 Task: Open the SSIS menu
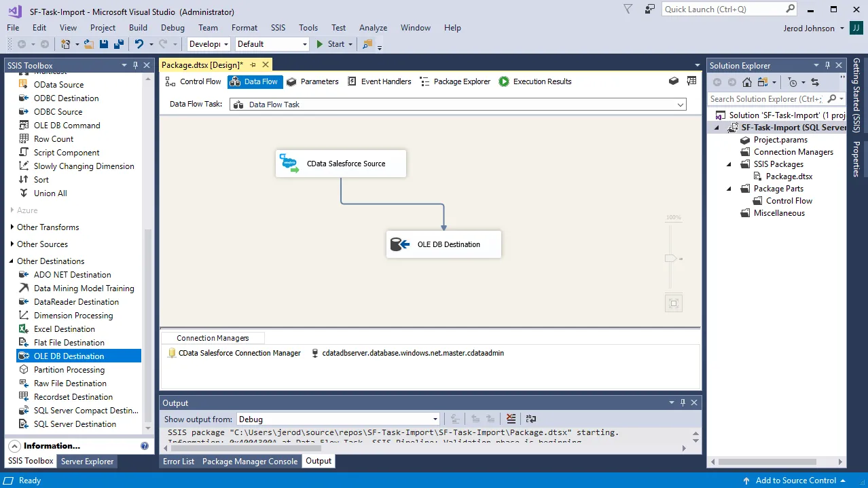coord(277,28)
